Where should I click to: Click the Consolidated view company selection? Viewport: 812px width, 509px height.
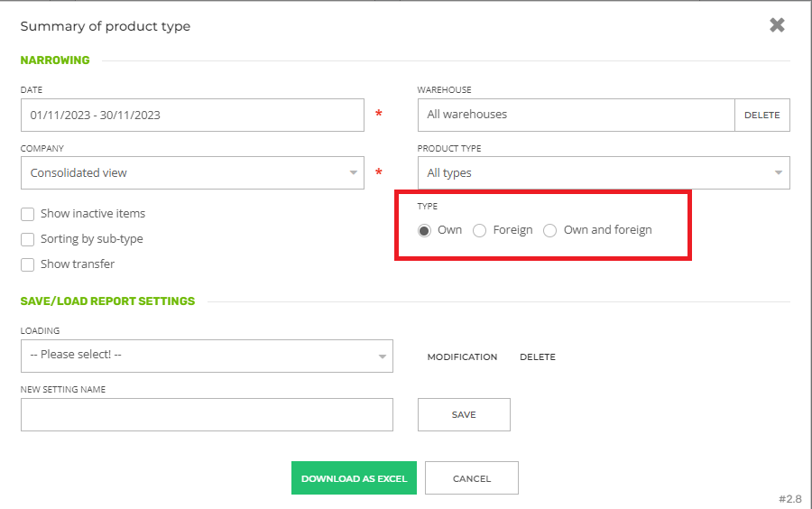point(180,173)
